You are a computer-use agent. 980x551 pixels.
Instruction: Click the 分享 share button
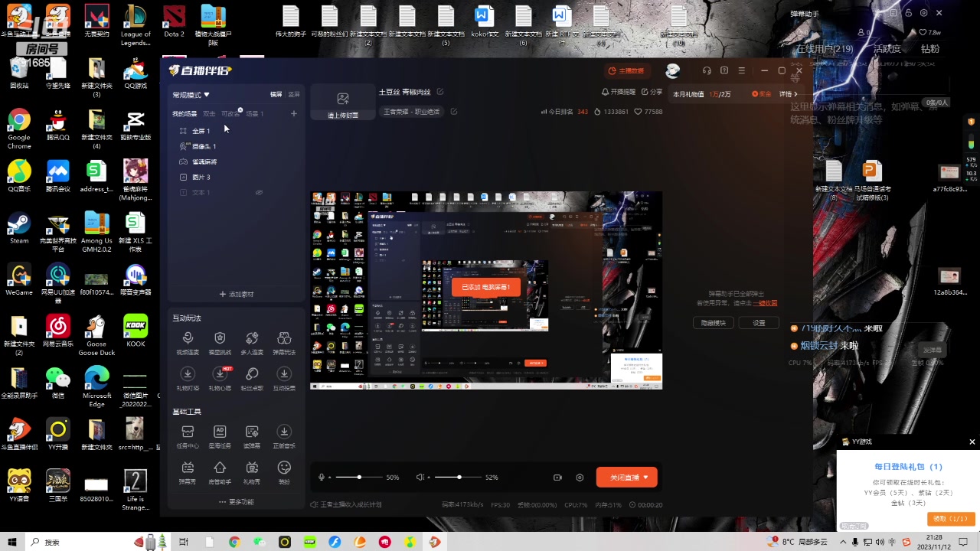pyautogui.click(x=652, y=92)
